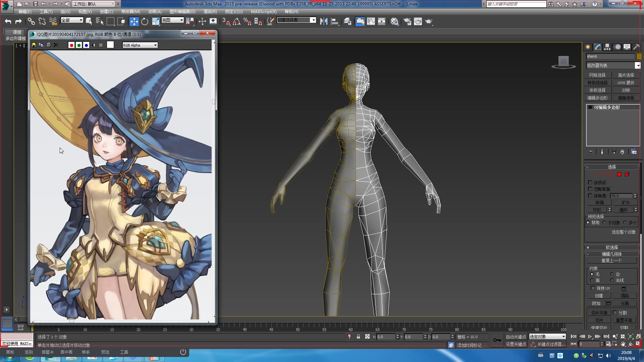The height and width of the screenshot is (362, 644).
Task: Open the 视图 reference coordinate dropdown
Action: point(172,20)
